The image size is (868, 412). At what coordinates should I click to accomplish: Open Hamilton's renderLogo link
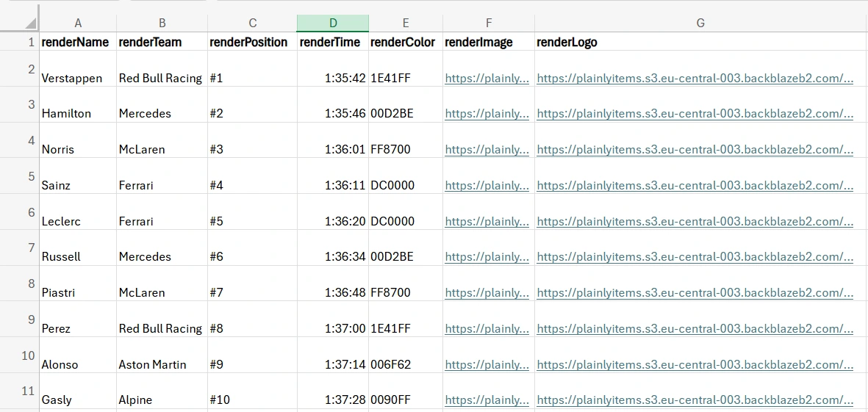695,114
